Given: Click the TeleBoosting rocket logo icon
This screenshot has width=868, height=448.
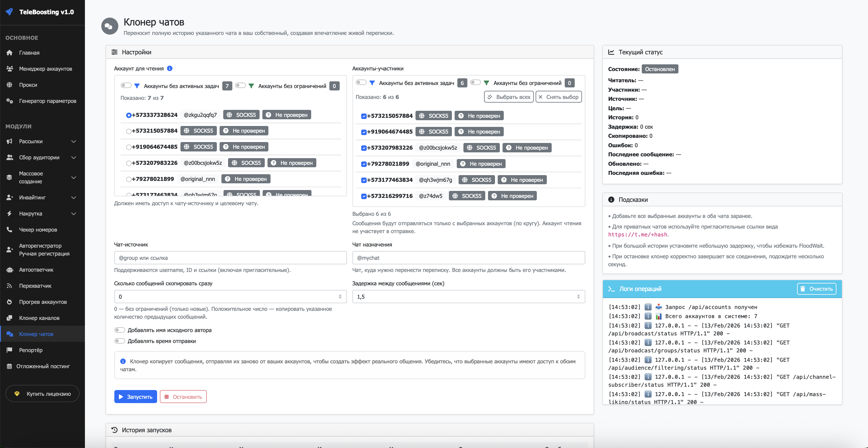Looking at the screenshot, I should [9, 12].
